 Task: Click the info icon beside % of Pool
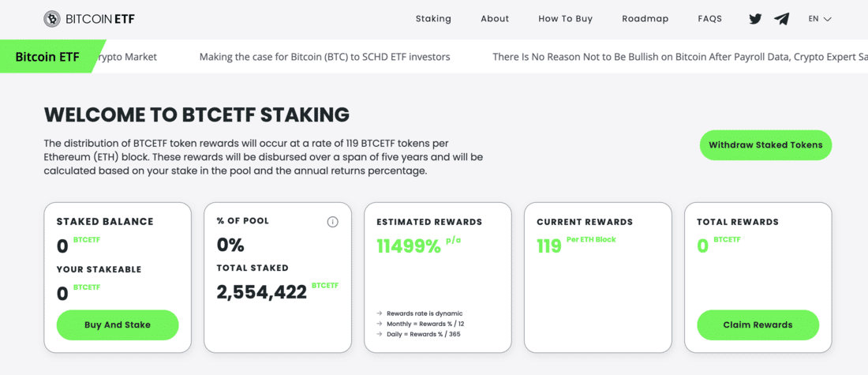point(332,222)
